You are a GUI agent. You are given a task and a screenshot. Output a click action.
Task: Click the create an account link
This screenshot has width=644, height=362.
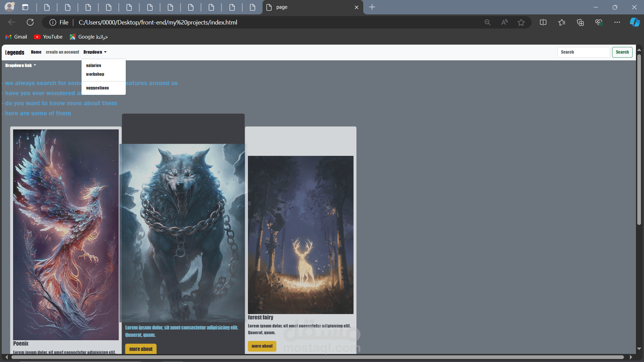[62, 52]
